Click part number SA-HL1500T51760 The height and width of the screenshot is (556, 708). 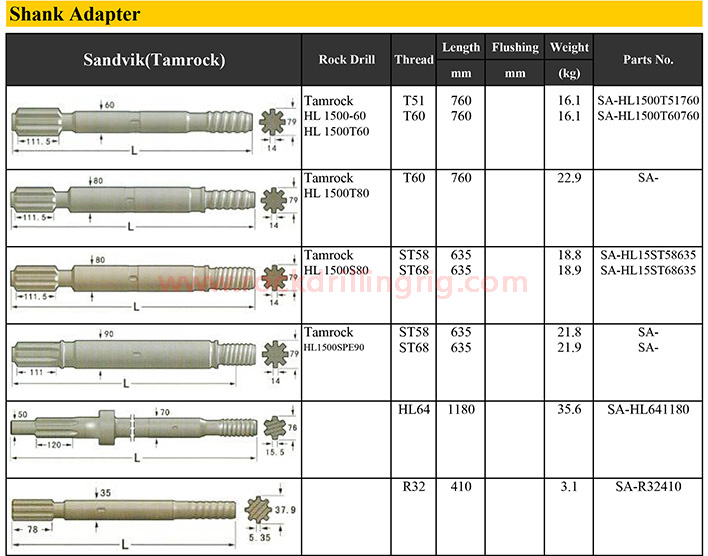pyautogui.click(x=648, y=101)
